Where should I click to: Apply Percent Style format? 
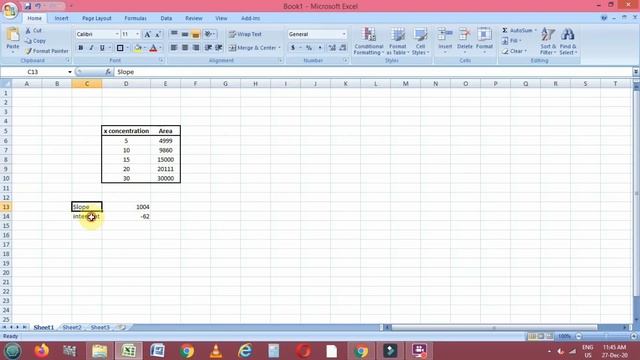pyautogui.click(x=309, y=48)
